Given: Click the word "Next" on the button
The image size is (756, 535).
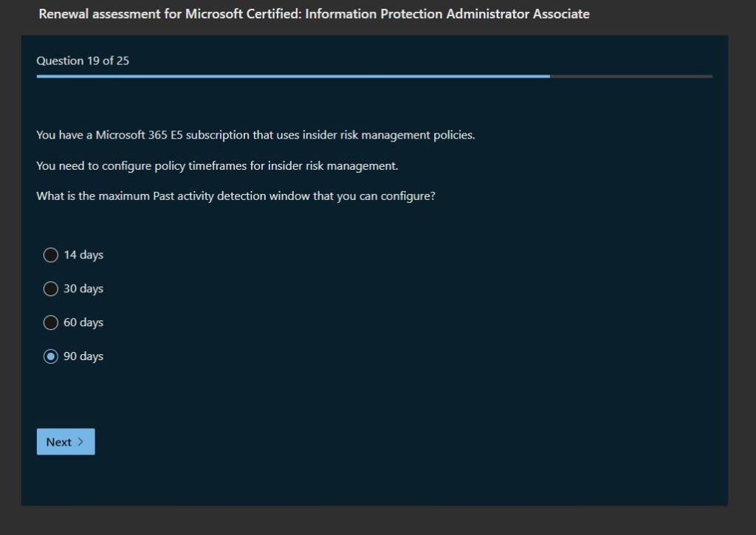Looking at the screenshot, I should [59, 442].
